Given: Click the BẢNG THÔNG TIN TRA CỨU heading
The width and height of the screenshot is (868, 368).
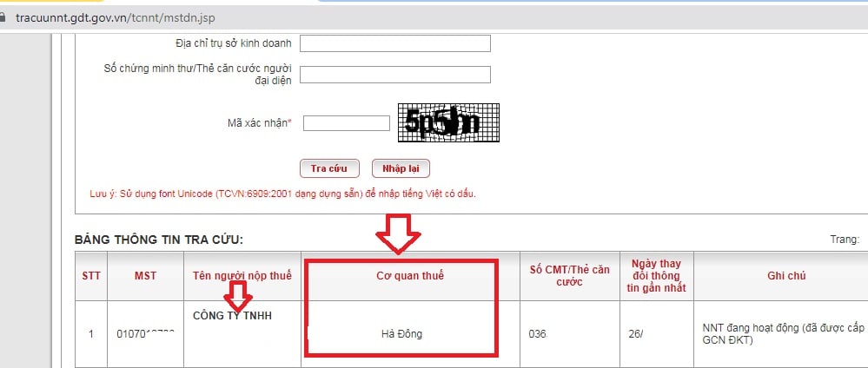Looking at the screenshot, I should coord(159,240).
